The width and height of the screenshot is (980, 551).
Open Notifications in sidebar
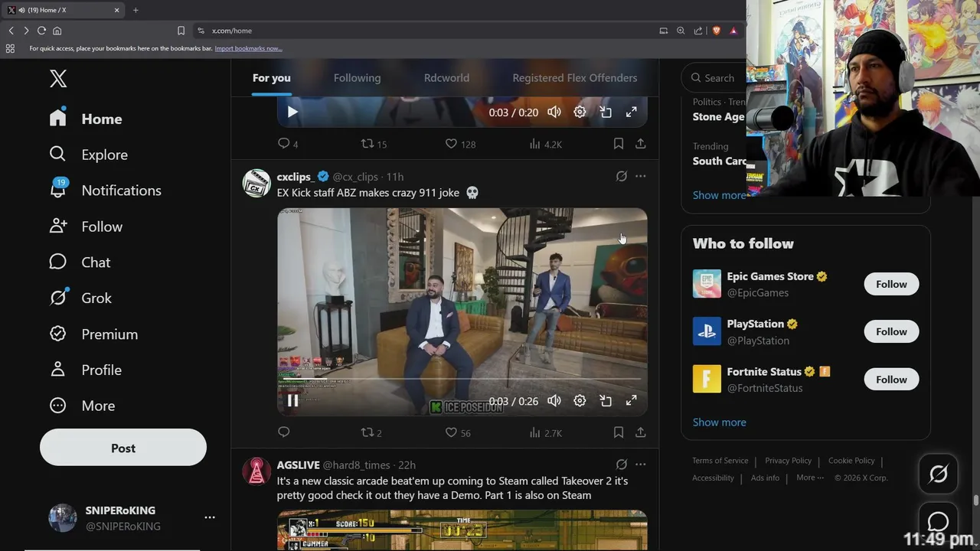pos(105,191)
